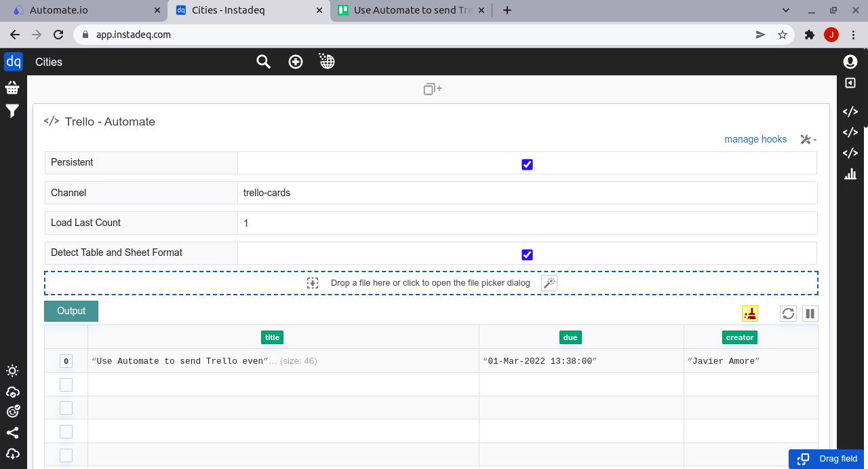Image resolution: width=868 pixels, height=469 pixels.
Task: Open the search magnifier in the header
Action: coord(263,62)
